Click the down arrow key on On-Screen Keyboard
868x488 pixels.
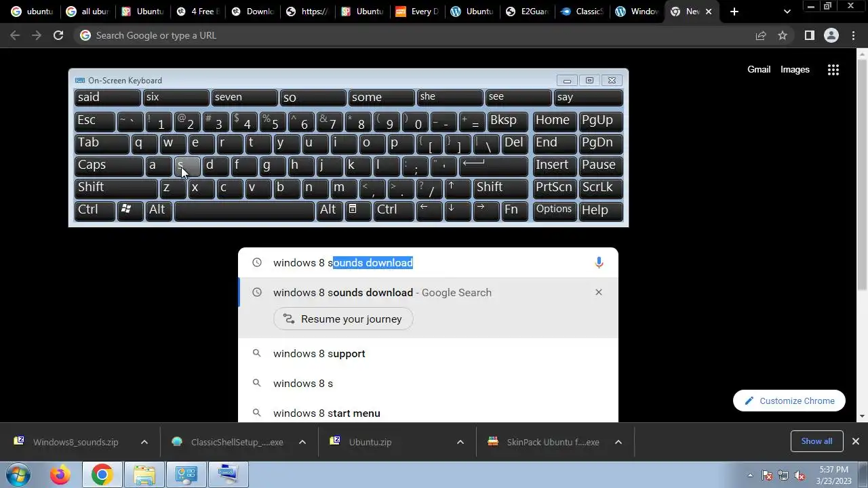coord(458,210)
